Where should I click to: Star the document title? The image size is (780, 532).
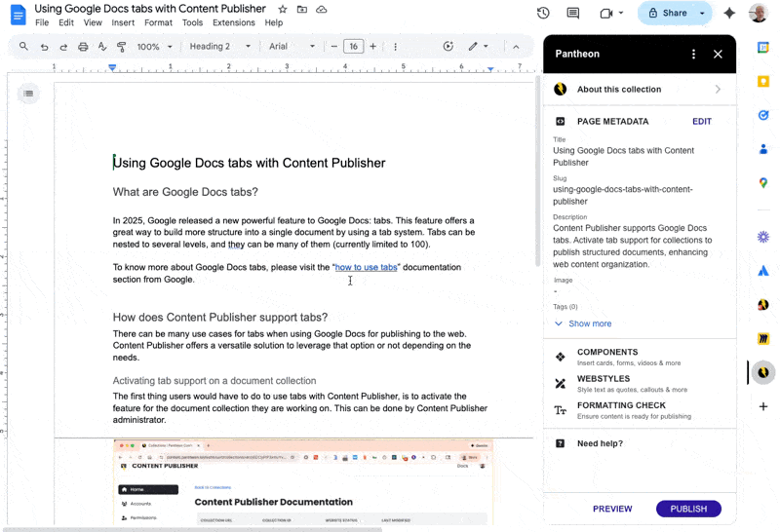[283, 9]
